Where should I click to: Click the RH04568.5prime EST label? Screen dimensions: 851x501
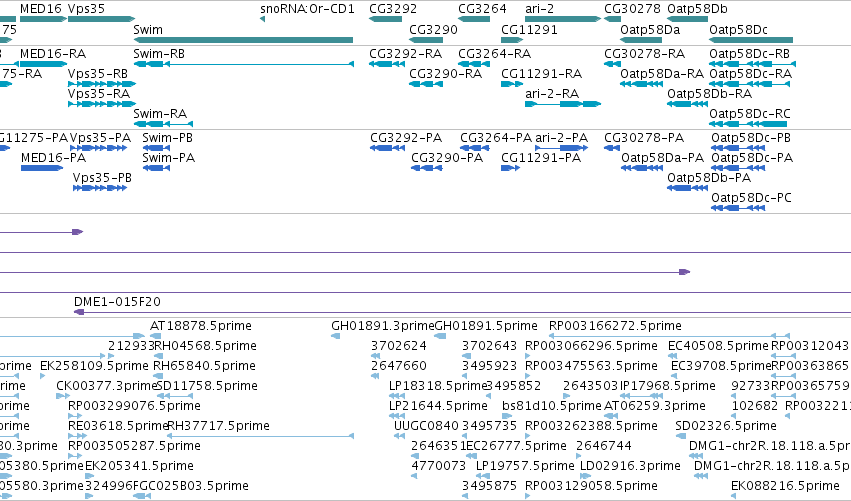206,346
